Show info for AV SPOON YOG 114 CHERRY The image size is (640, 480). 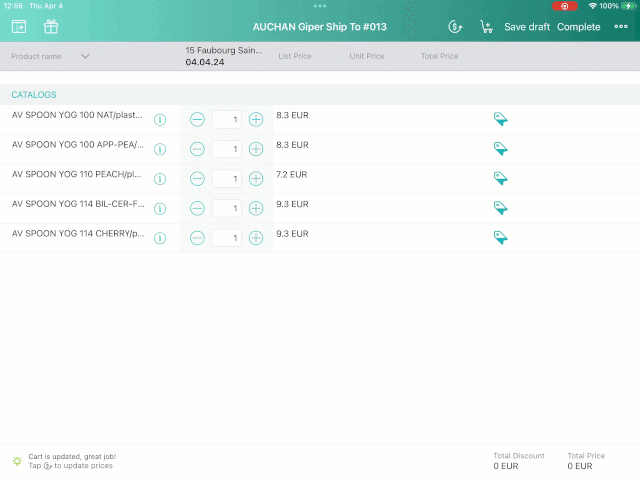tap(160, 238)
